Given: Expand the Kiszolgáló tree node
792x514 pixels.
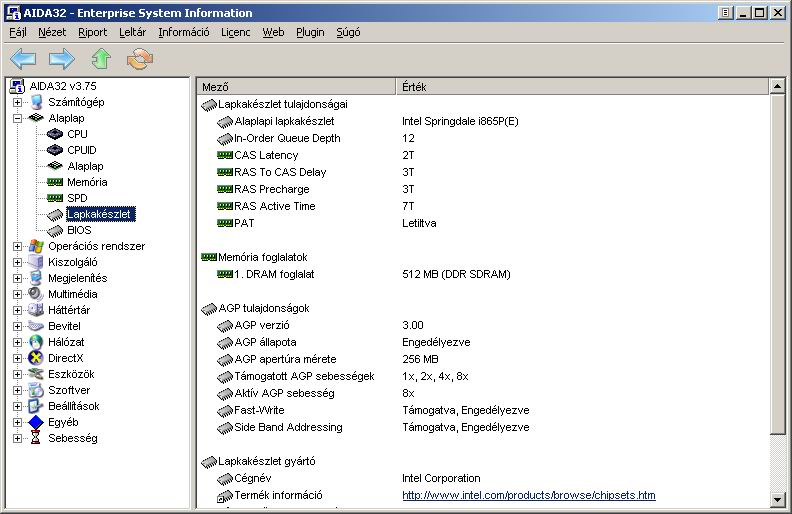Looking at the screenshot, I should [x=18, y=263].
